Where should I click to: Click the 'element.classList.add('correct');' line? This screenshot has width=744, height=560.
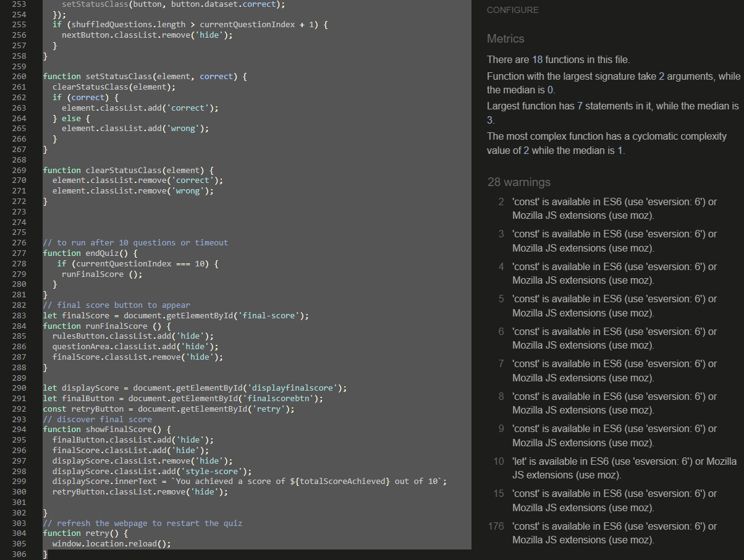click(x=140, y=108)
